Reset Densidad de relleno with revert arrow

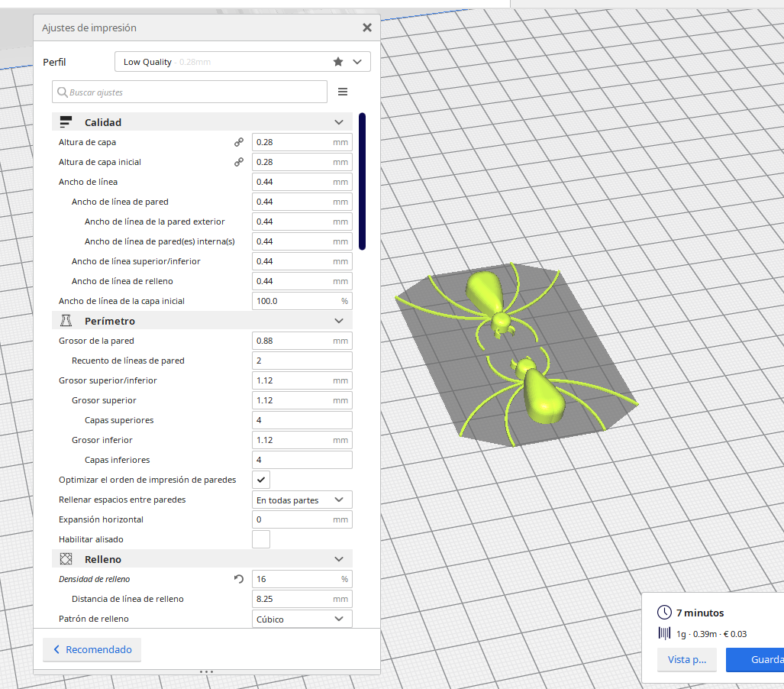pyautogui.click(x=239, y=579)
